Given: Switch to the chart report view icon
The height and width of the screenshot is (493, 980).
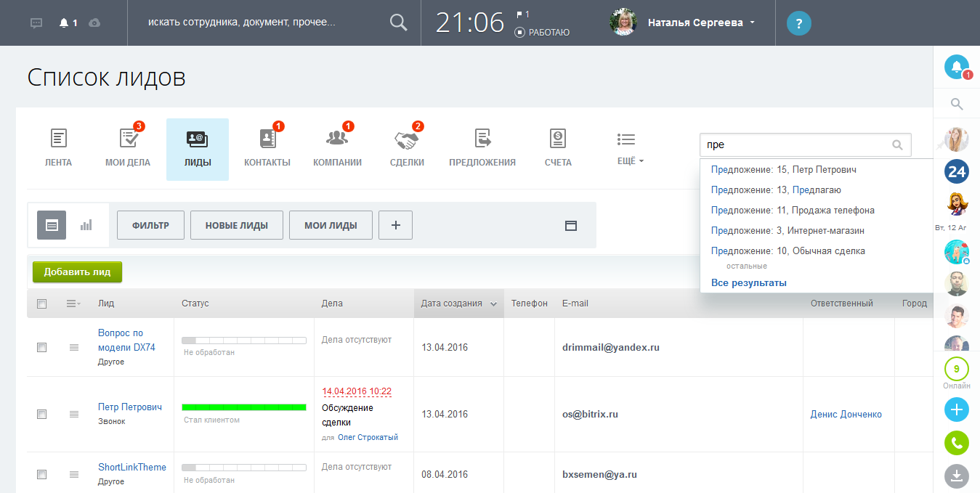Looking at the screenshot, I should pyautogui.click(x=86, y=225).
